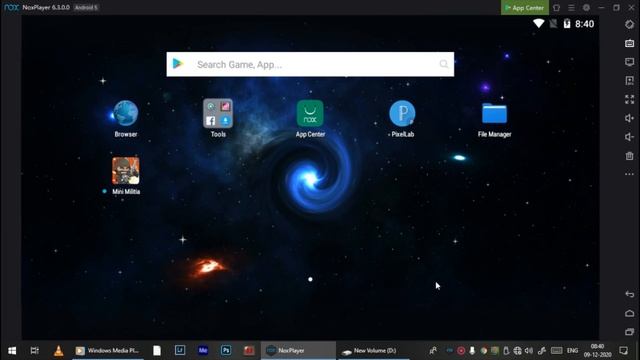Click the Android back arrow in sidebar
640x360 pixels.
(629, 294)
